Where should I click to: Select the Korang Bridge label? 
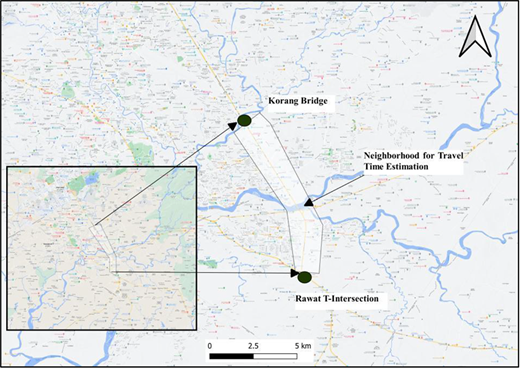298,101
